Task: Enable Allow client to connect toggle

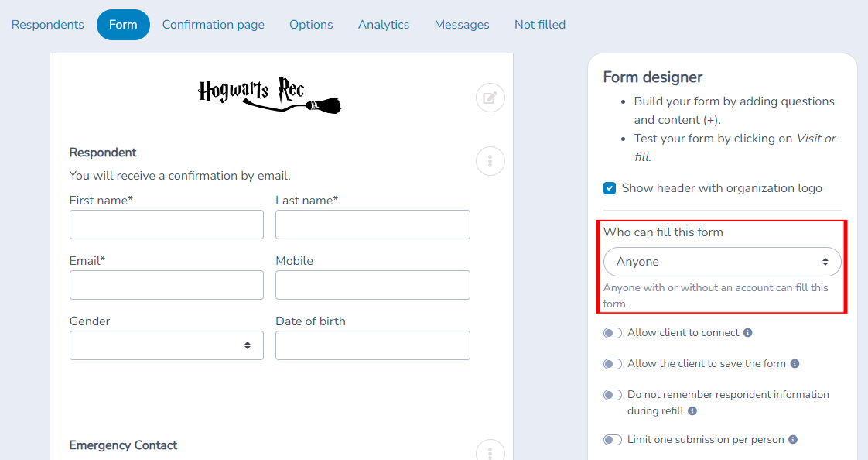Action: (x=612, y=333)
